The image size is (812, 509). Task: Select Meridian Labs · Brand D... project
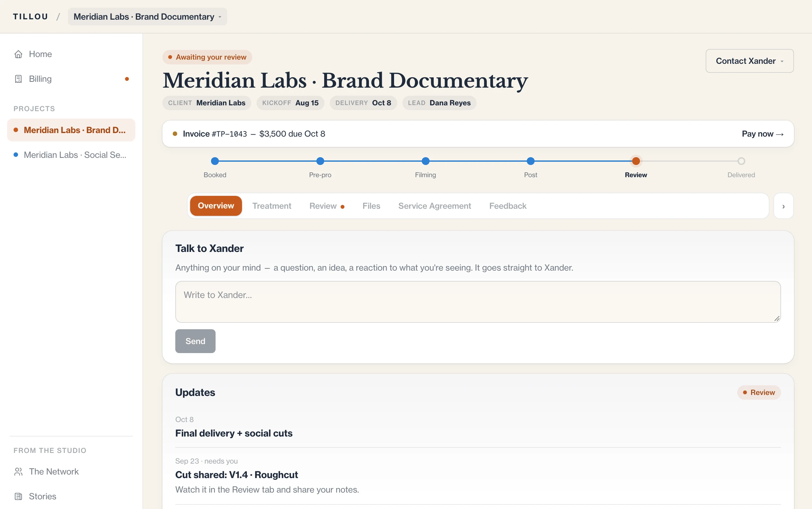click(x=71, y=130)
